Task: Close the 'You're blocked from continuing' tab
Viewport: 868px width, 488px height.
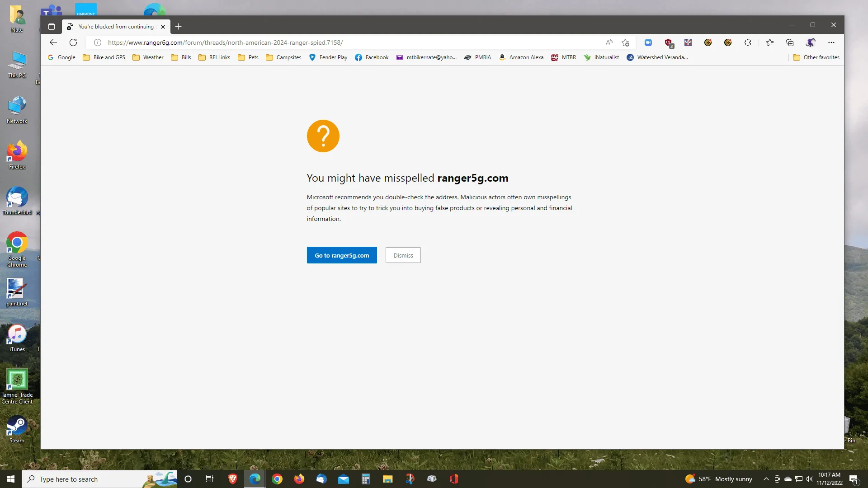Action: (x=163, y=27)
